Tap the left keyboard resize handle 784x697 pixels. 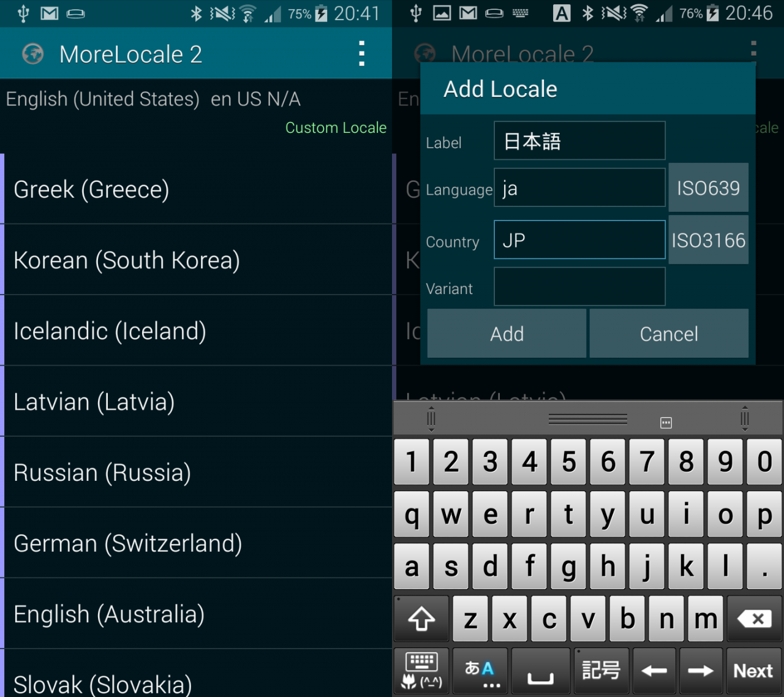[431, 418]
